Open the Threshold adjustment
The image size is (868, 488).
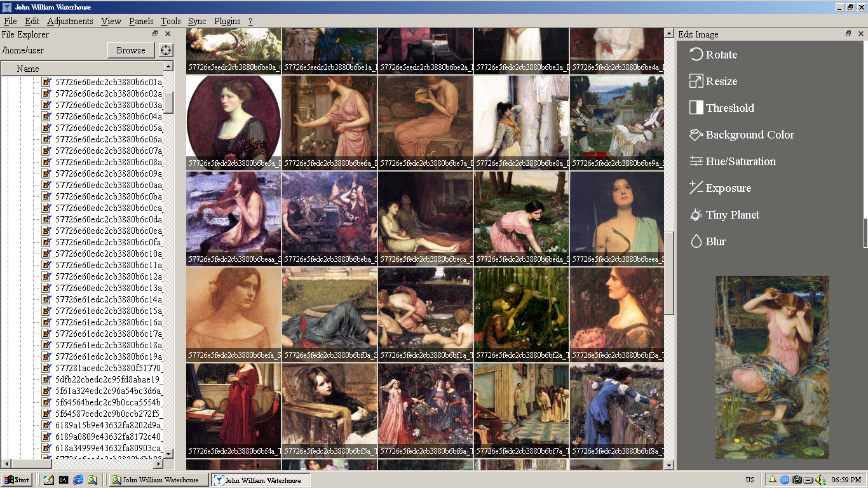(722, 108)
